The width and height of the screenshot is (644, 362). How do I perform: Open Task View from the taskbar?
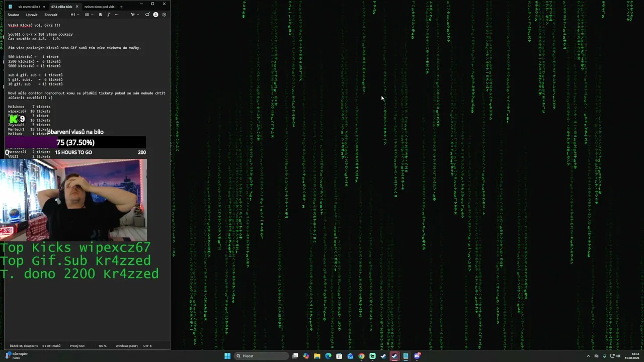coord(295,356)
